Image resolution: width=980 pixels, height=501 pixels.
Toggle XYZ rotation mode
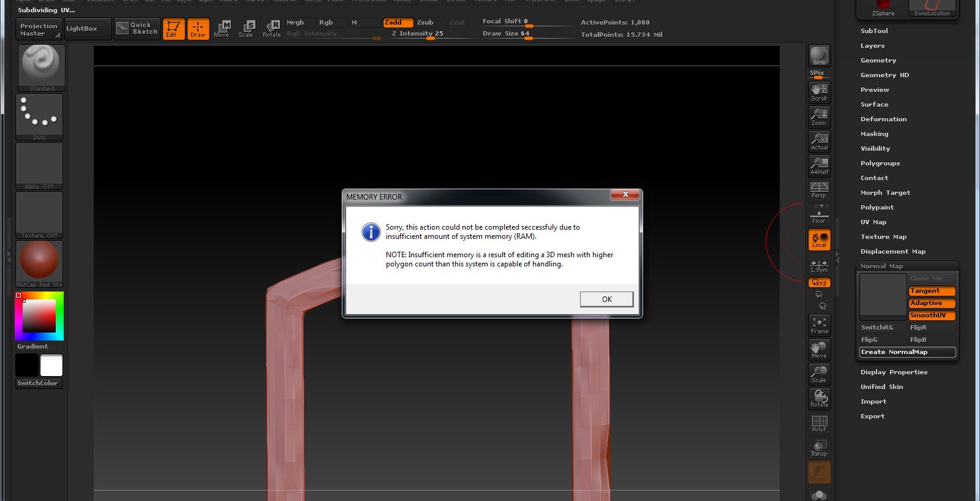click(820, 283)
